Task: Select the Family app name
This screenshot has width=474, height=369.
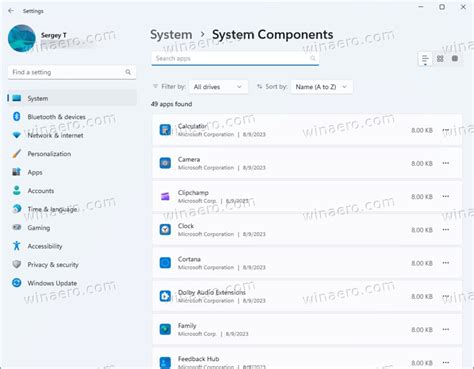Action: coord(187,326)
